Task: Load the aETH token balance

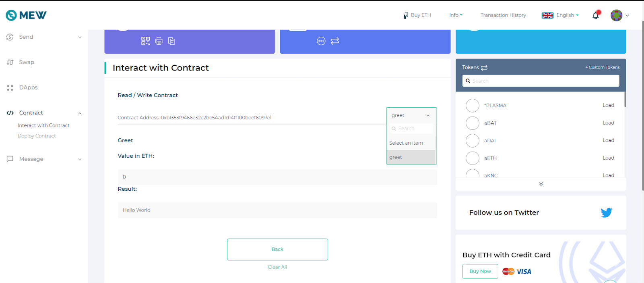Action: (608, 158)
